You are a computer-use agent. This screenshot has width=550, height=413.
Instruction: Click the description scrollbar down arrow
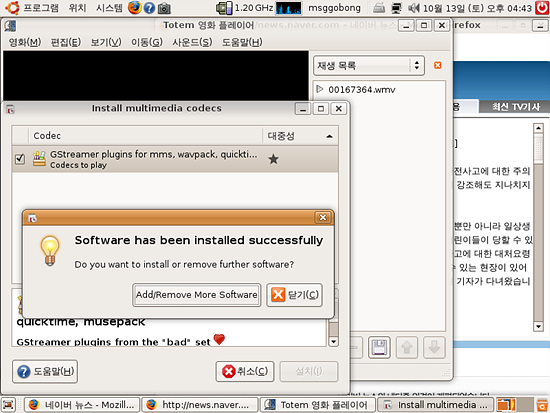coord(334,341)
